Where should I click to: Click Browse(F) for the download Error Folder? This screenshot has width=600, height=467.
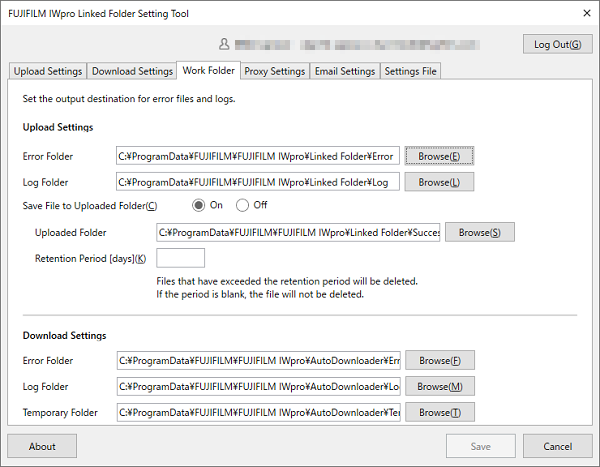pyautogui.click(x=440, y=361)
